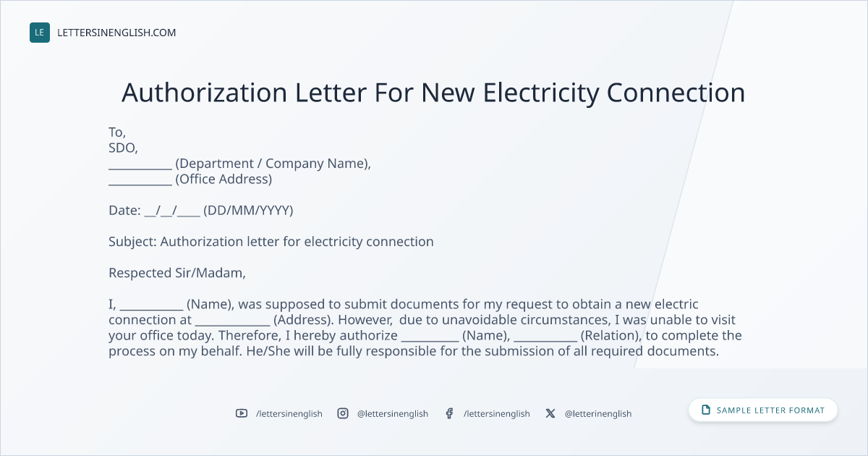Screen dimensions: 868x456
Task: Open the /lettersinenglish Facebook handle
Action: pyautogui.click(x=497, y=413)
